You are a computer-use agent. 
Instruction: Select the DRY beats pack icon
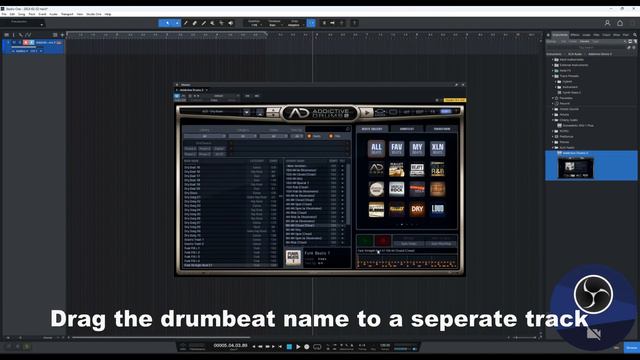pos(417,209)
